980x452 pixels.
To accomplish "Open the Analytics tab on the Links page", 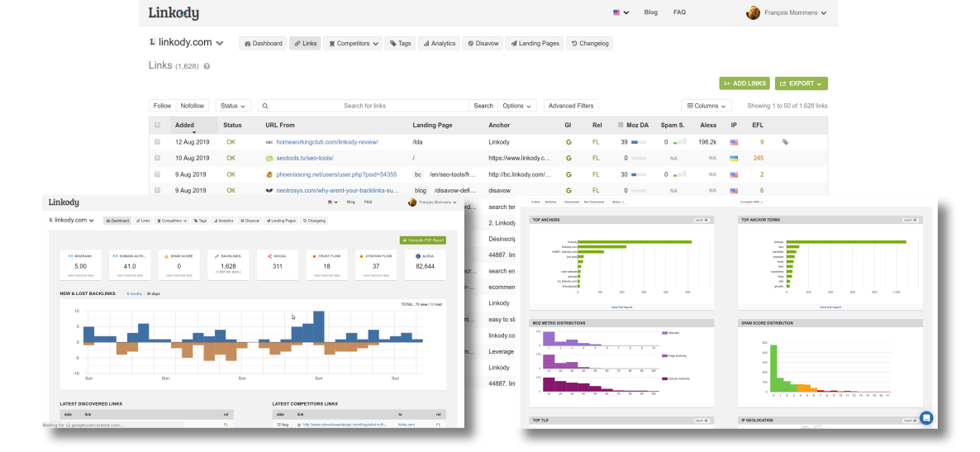I will pos(439,43).
